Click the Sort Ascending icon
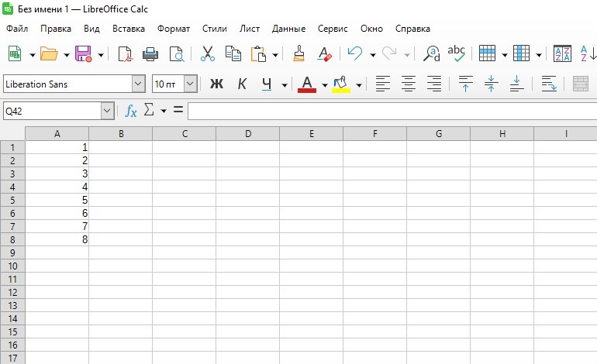Viewport: 597px width, 364px height. (561, 53)
